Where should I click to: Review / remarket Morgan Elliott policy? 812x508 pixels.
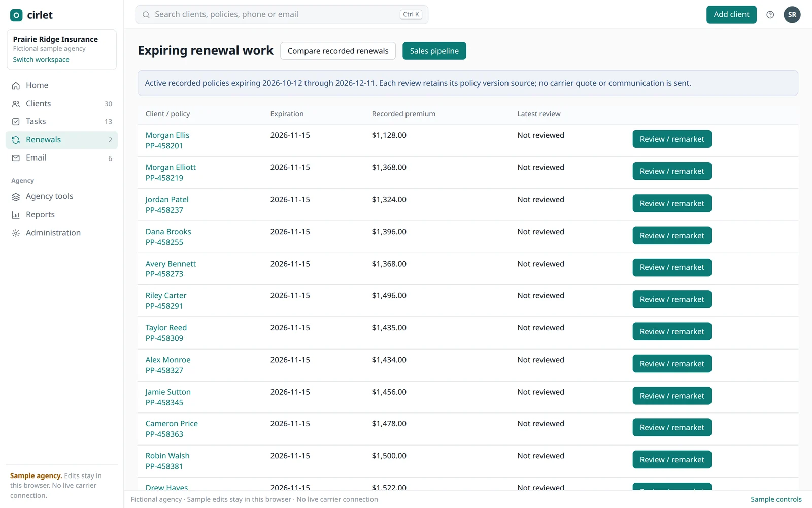pos(672,171)
